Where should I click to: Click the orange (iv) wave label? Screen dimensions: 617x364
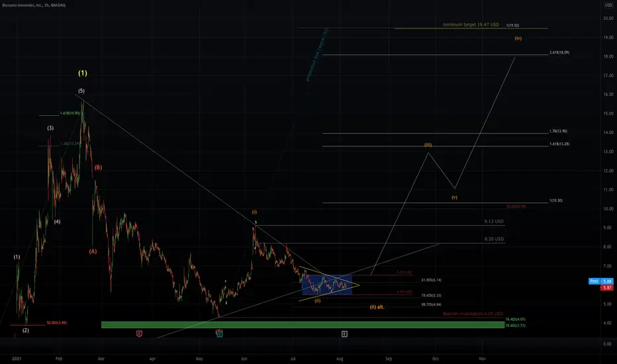518,38
